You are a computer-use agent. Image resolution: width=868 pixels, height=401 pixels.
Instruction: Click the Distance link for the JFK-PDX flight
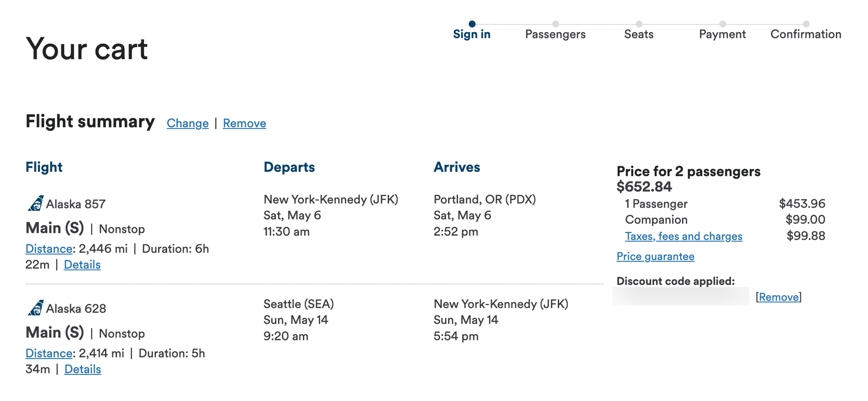(48, 249)
